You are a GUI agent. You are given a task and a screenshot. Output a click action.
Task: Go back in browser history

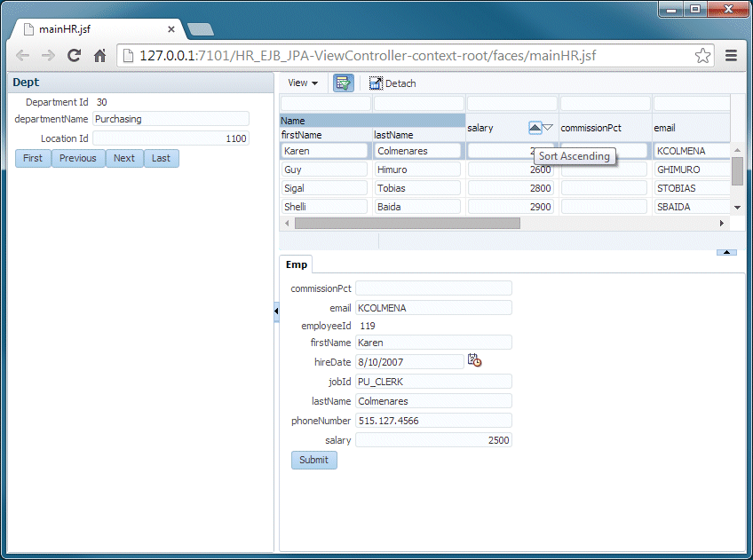[x=22, y=56]
